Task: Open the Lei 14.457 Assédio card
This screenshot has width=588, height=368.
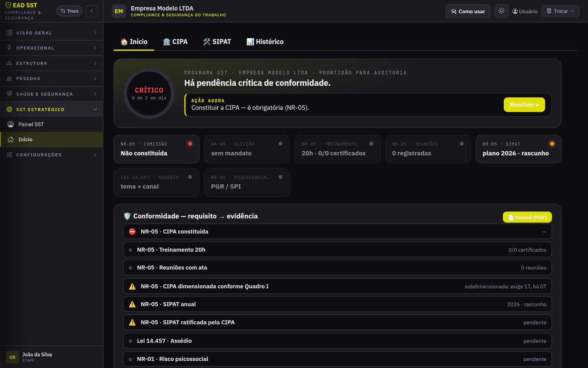Action: [x=156, y=182]
